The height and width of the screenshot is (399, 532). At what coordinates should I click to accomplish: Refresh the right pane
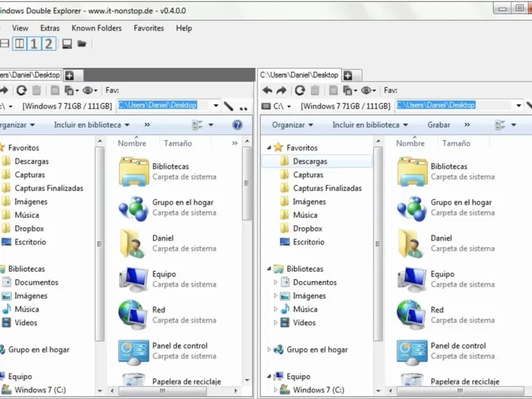click(x=300, y=90)
